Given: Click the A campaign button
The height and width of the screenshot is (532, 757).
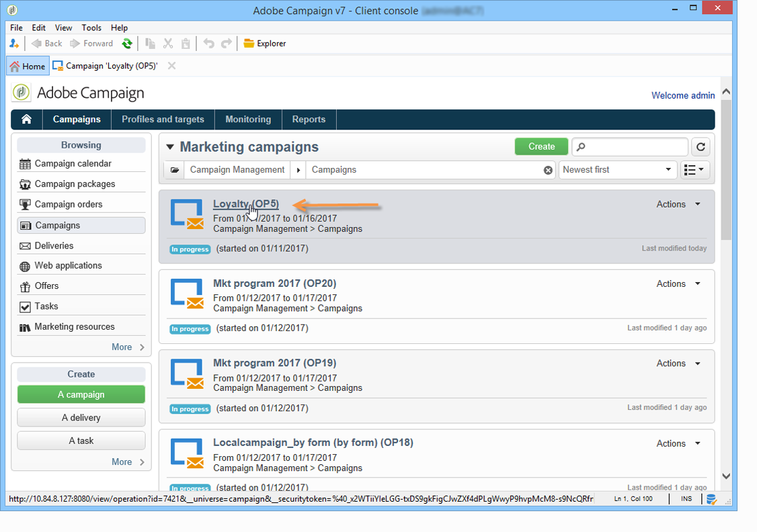Looking at the screenshot, I should click(x=81, y=394).
